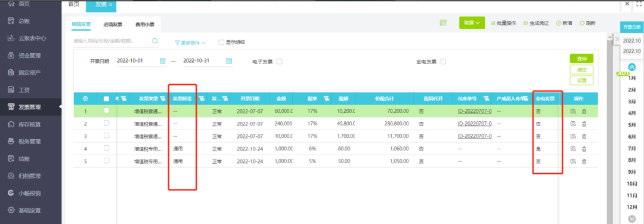The width and height of the screenshot is (644, 224).
Task: Open 云报表中心 in the sidebar
Action: (x=32, y=38)
